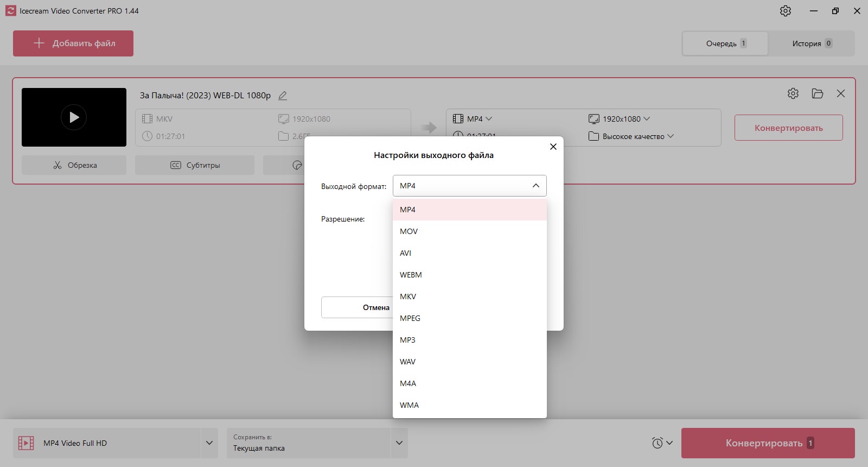
Task: Open app settings gear in title bar
Action: (786, 11)
